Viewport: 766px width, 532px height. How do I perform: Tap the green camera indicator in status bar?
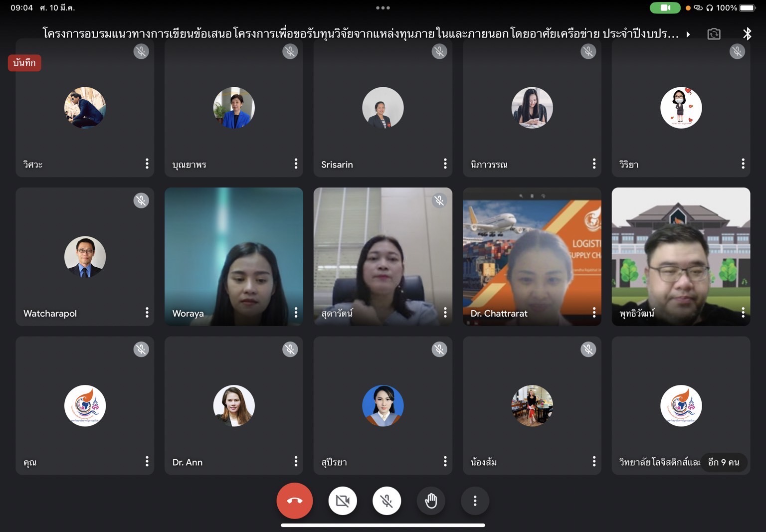point(665,8)
